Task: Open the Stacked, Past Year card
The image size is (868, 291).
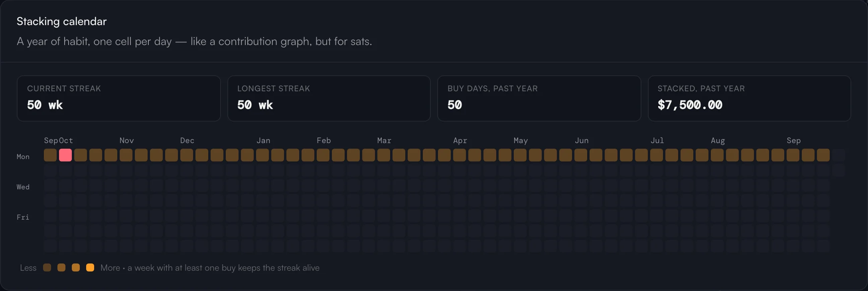Action: (750, 98)
